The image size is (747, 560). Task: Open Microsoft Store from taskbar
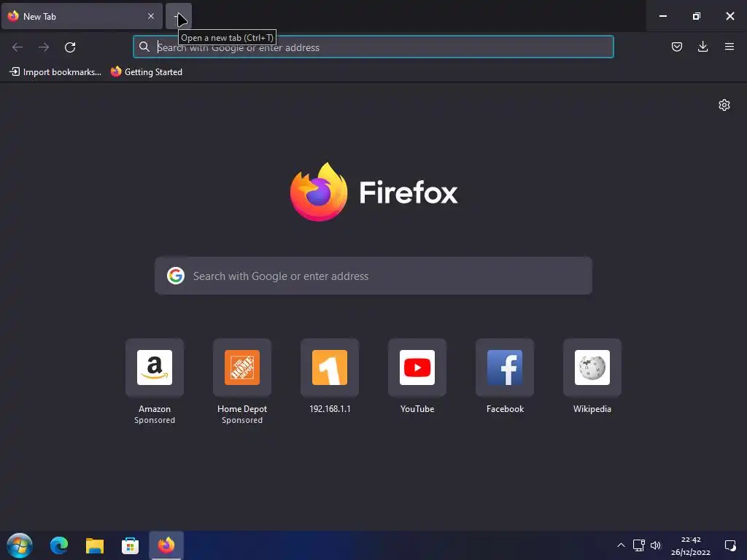click(x=130, y=545)
